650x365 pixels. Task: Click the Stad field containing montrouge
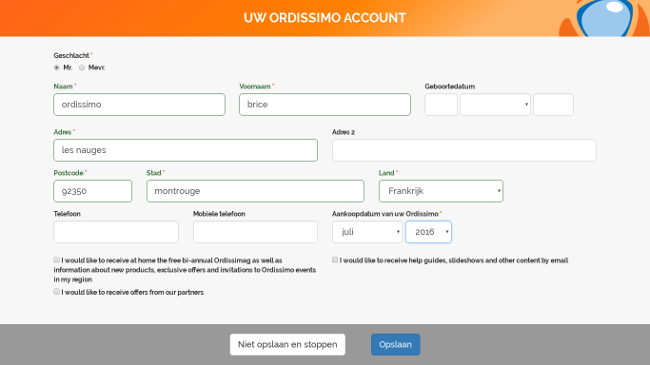pyautogui.click(x=255, y=191)
